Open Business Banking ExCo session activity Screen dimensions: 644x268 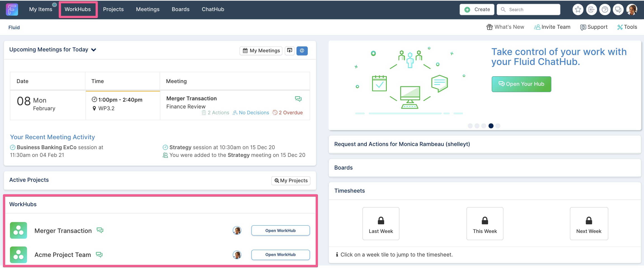point(56,151)
